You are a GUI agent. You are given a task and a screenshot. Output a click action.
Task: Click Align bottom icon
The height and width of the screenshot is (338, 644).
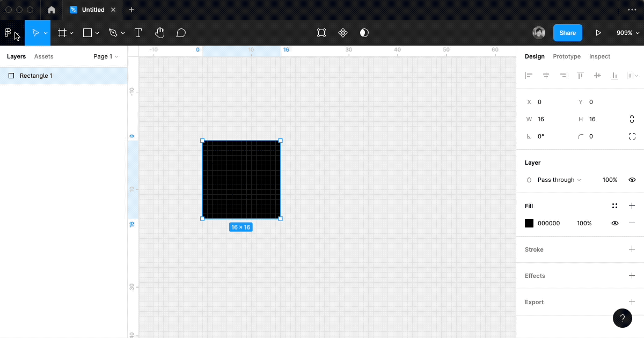pos(614,76)
